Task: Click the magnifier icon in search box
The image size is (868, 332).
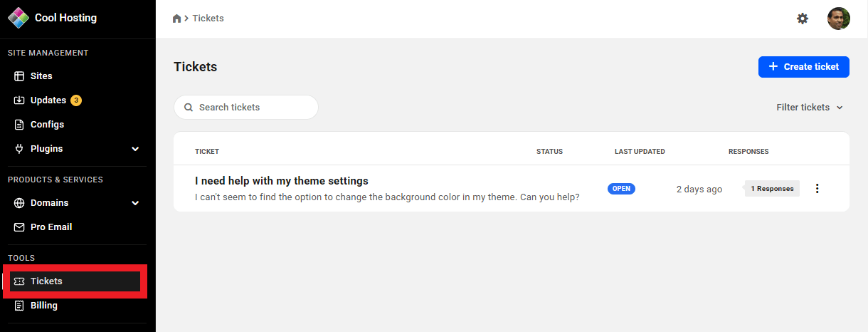Action: [189, 108]
